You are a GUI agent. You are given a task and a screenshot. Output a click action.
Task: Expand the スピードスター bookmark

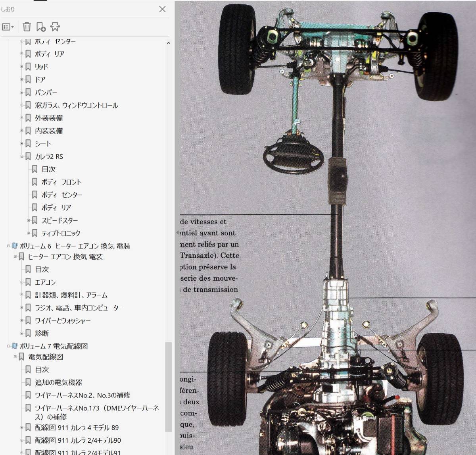click(29, 220)
